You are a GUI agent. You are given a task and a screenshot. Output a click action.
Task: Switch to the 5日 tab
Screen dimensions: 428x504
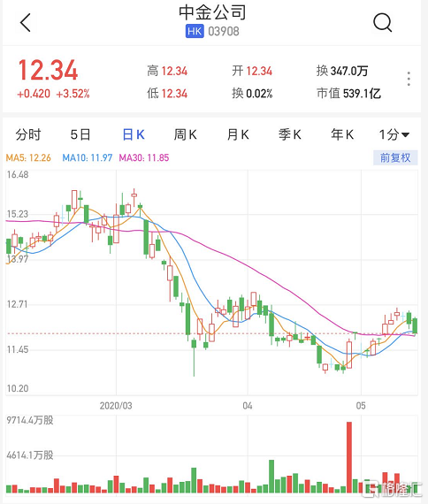[x=80, y=134]
